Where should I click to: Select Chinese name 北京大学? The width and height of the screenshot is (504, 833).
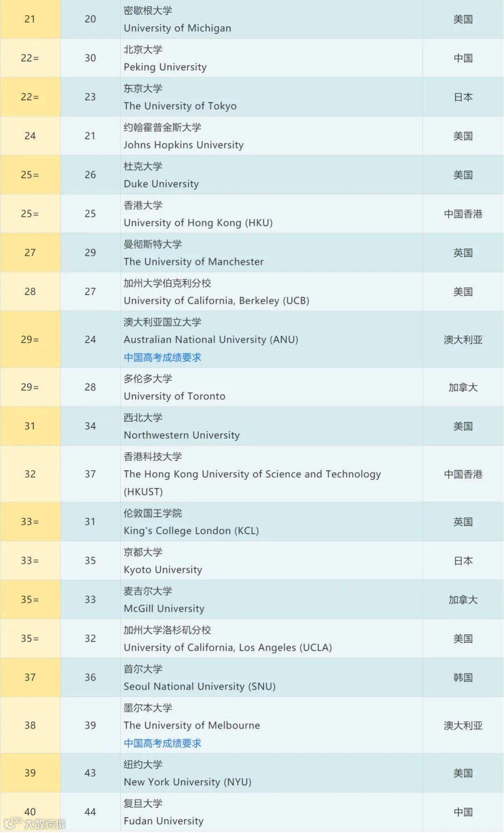143,49
